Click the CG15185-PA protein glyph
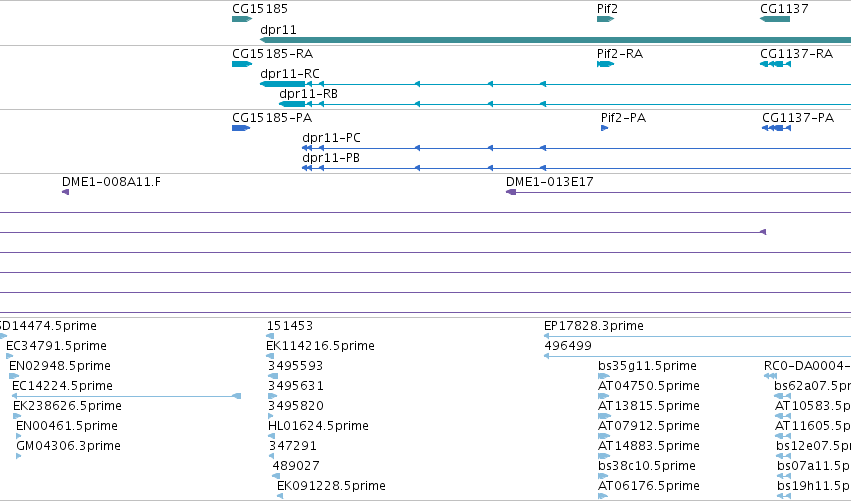The width and height of the screenshot is (851, 501). pos(241,128)
